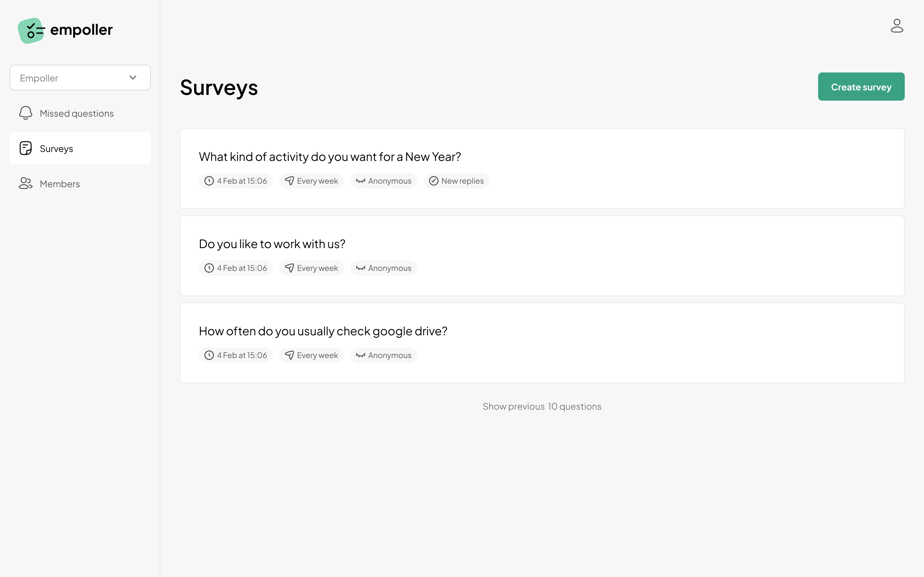Open 'Do you like to work with us?' survey
This screenshot has height=577, width=924.
coord(542,256)
